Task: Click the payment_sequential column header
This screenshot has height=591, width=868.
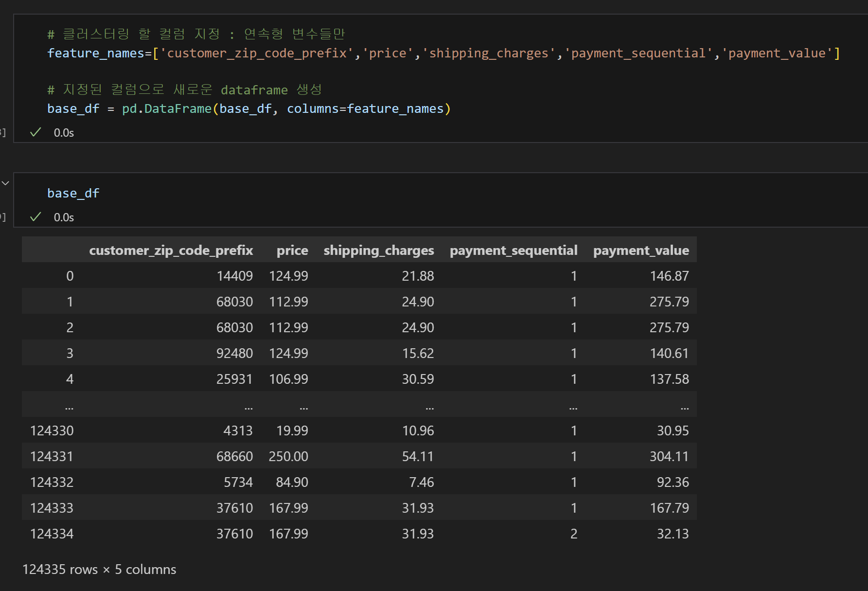Action: pos(514,250)
